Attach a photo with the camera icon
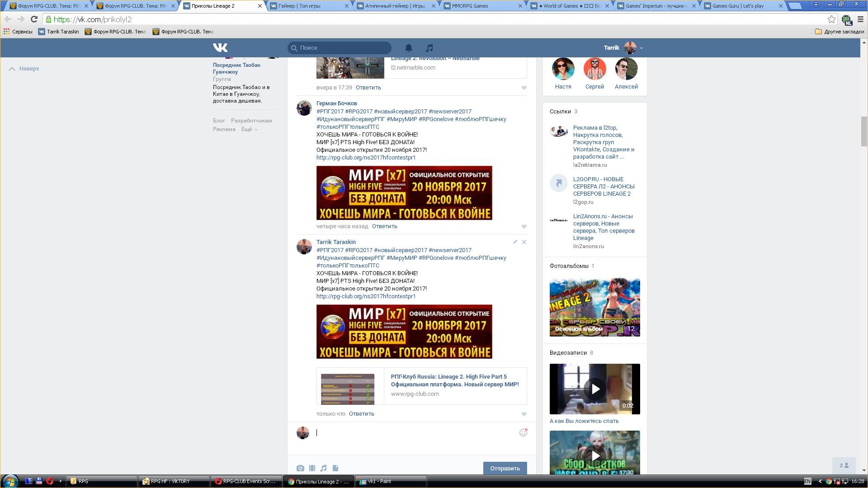 coord(300,468)
